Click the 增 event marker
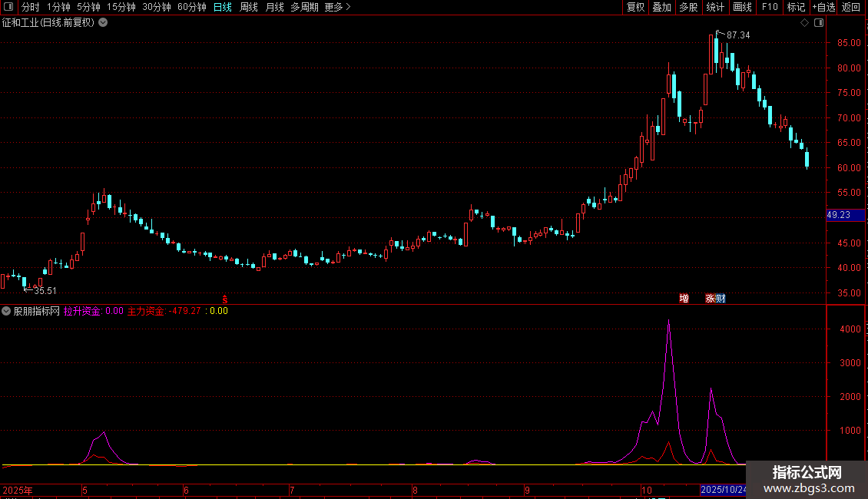The height and width of the screenshot is (499, 868). tap(684, 299)
